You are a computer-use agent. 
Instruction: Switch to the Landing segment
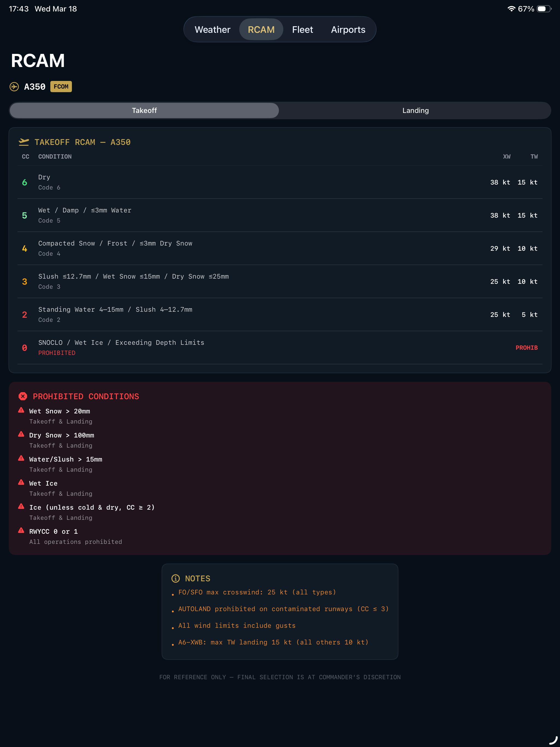pyautogui.click(x=415, y=110)
